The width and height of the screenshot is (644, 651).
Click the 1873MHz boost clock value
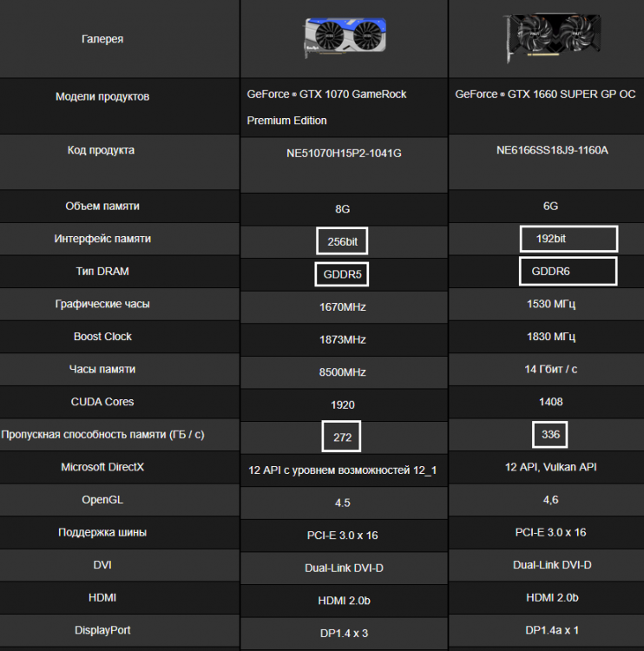[x=343, y=339]
